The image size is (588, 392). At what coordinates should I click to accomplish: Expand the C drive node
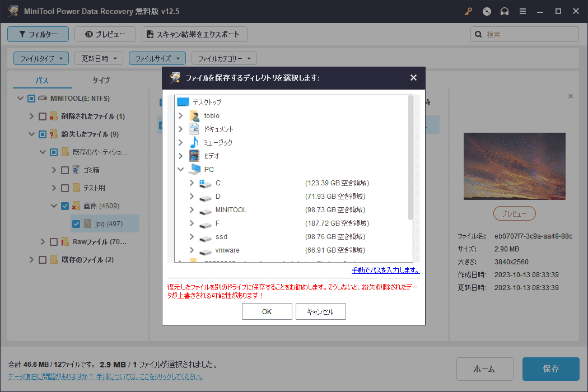click(192, 183)
